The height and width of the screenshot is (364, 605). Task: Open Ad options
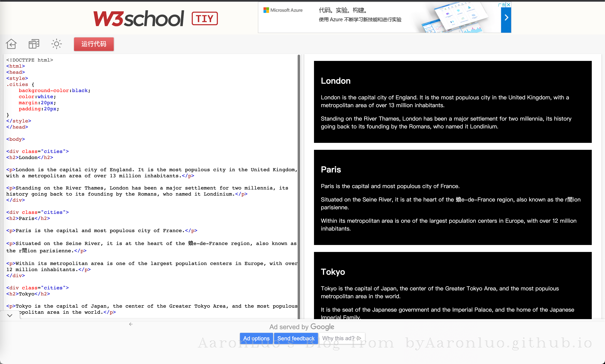coord(256,338)
